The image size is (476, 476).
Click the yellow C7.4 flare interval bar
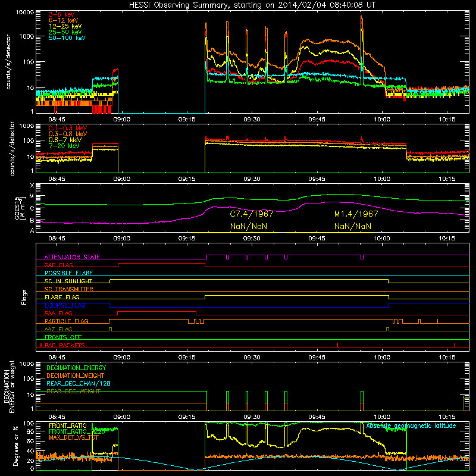point(234,233)
